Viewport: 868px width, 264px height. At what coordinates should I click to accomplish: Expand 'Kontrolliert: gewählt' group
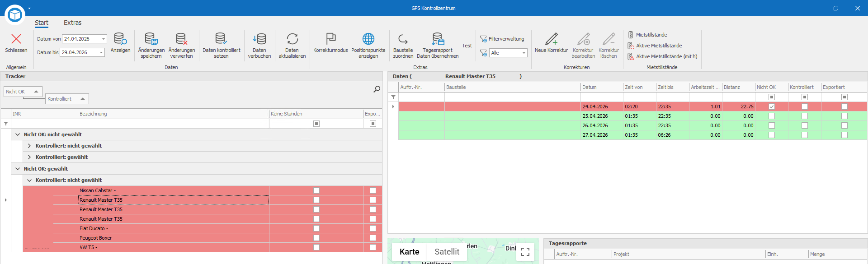(x=29, y=157)
